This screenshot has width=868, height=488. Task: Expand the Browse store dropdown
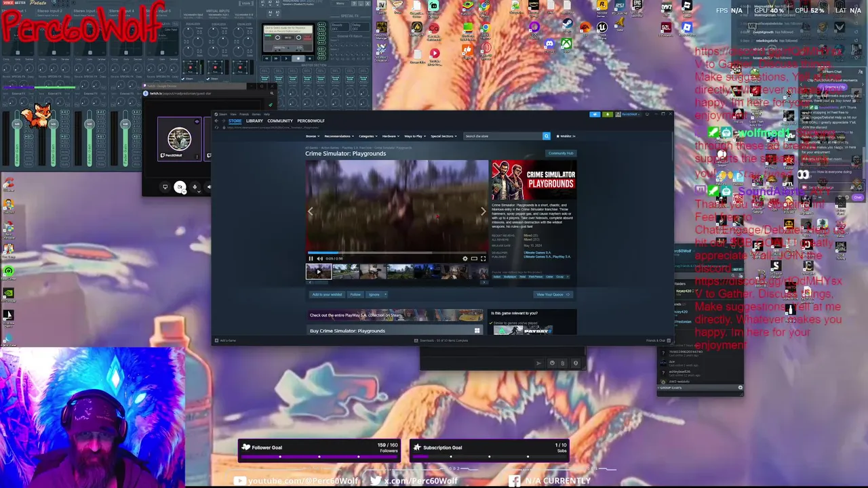coord(313,136)
